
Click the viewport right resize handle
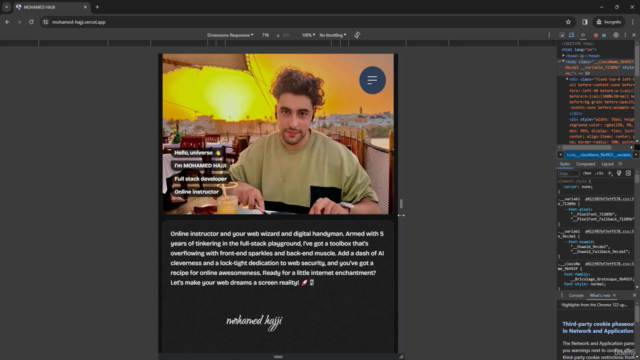[x=401, y=203]
